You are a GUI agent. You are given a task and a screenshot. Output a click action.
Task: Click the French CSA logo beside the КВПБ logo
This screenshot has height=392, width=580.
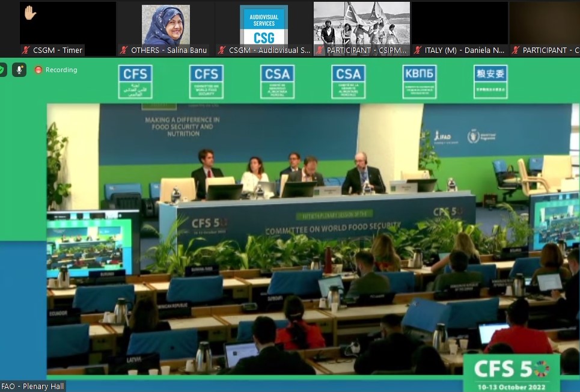tap(349, 82)
